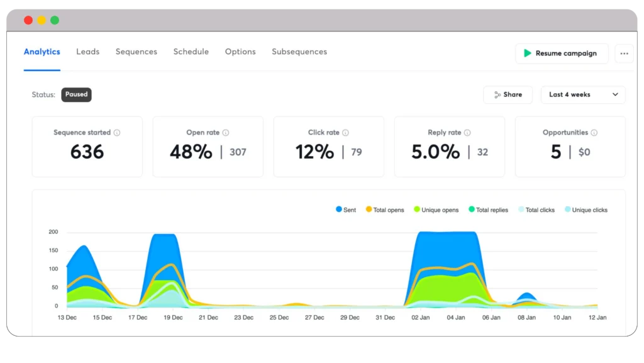Click the Reply rate info icon

point(467,132)
